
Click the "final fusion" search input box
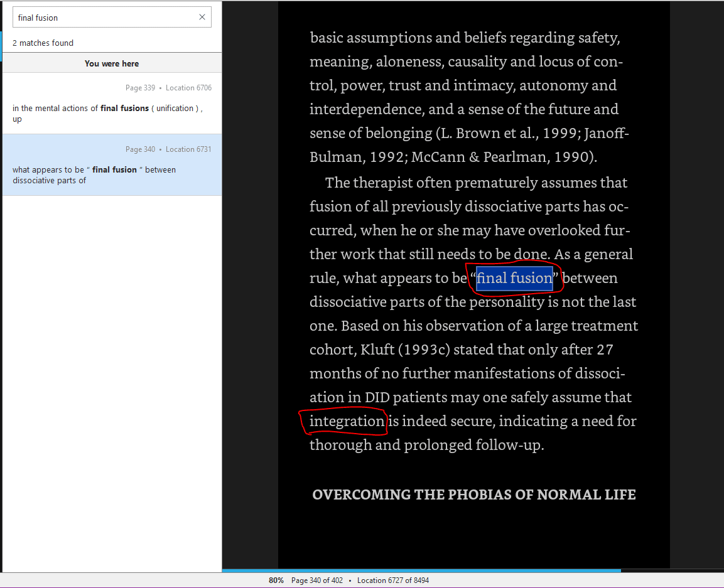pos(104,18)
